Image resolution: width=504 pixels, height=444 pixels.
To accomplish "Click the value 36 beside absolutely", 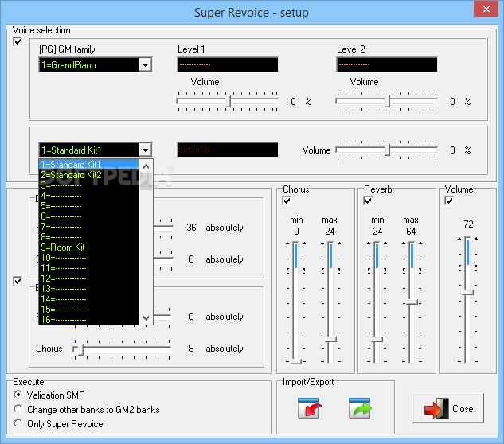I will point(191,228).
